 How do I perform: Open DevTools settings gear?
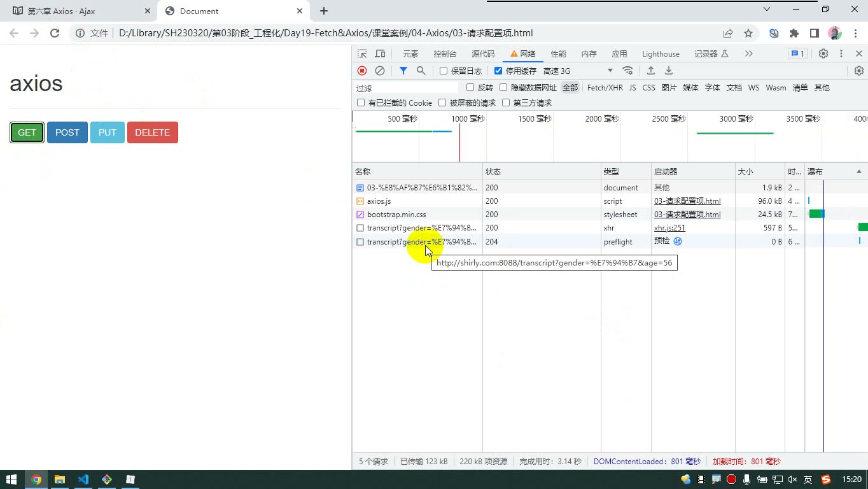(823, 54)
